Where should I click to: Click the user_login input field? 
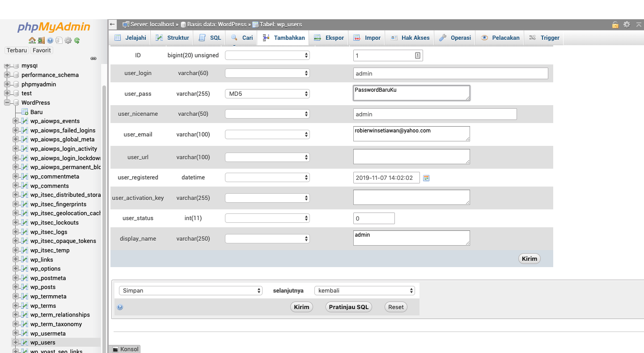point(451,73)
